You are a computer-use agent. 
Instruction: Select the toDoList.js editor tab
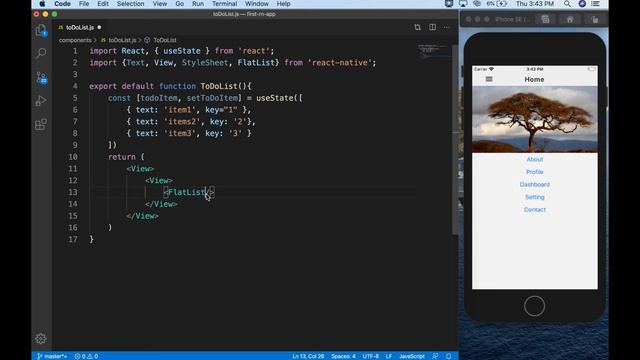click(x=80, y=27)
